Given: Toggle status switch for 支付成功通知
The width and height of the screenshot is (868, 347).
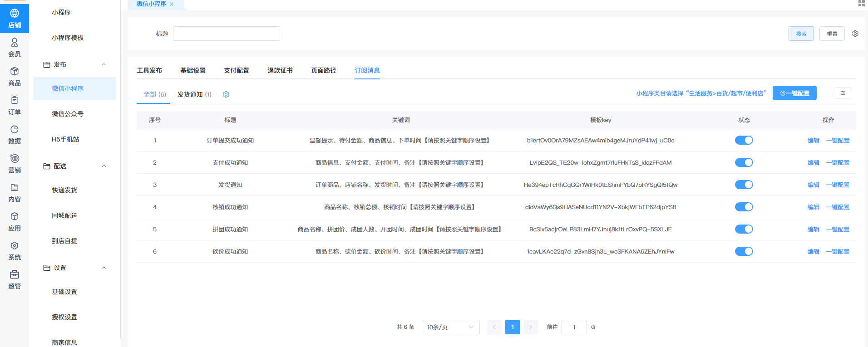Looking at the screenshot, I should coord(744,162).
